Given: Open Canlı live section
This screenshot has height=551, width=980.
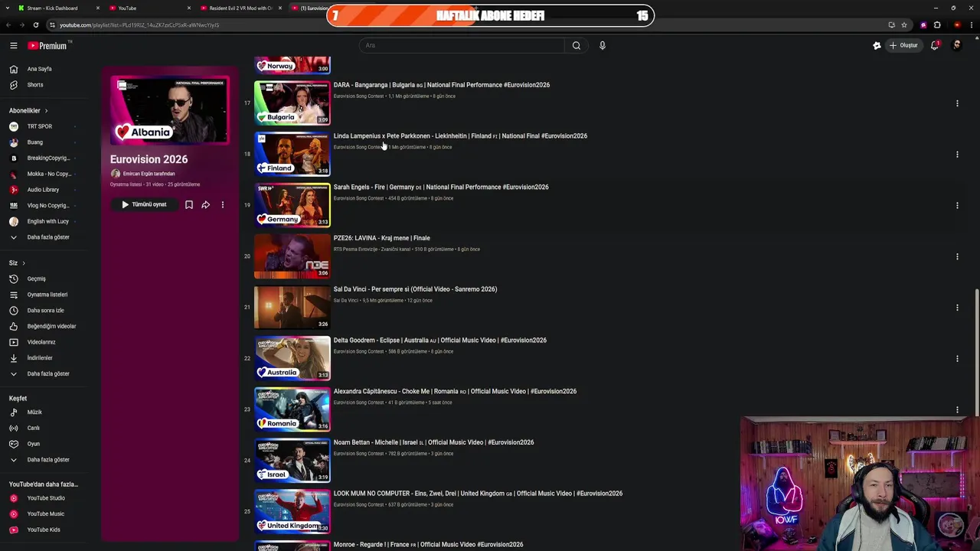Looking at the screenshot, I should [34, 428].
